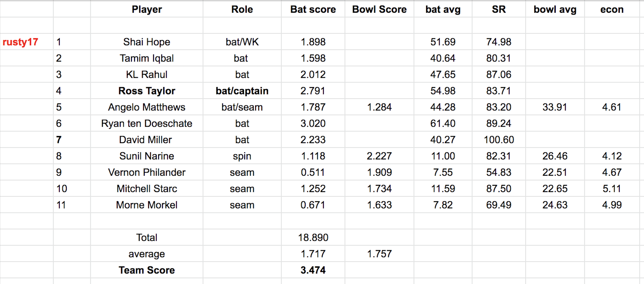Select the Morne Morkel cell

(147, 205)
